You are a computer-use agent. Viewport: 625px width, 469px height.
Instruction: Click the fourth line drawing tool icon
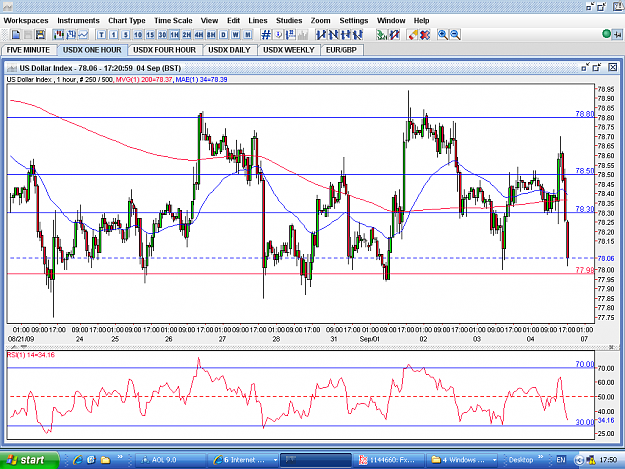click(358, 35)
